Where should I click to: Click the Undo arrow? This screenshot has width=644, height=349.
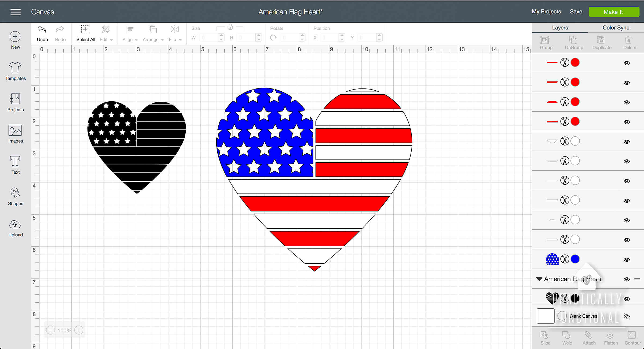coord(42,29)
